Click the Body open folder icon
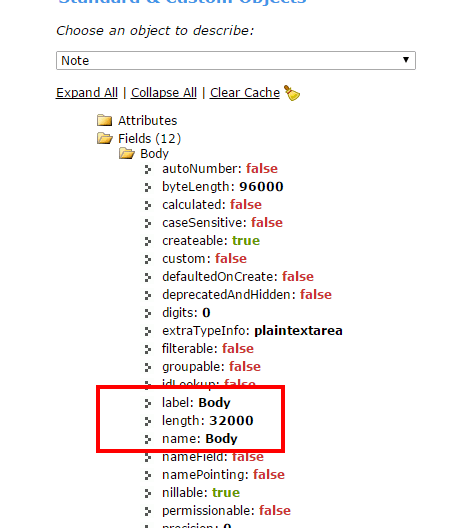The image size is (463, 528). coord(127,153)
